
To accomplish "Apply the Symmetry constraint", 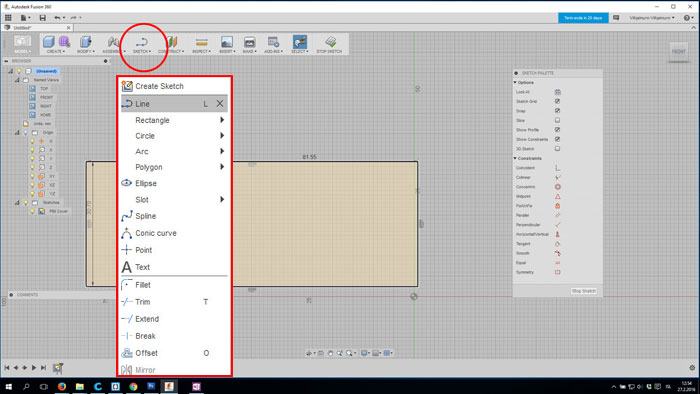I will (557, 272).
